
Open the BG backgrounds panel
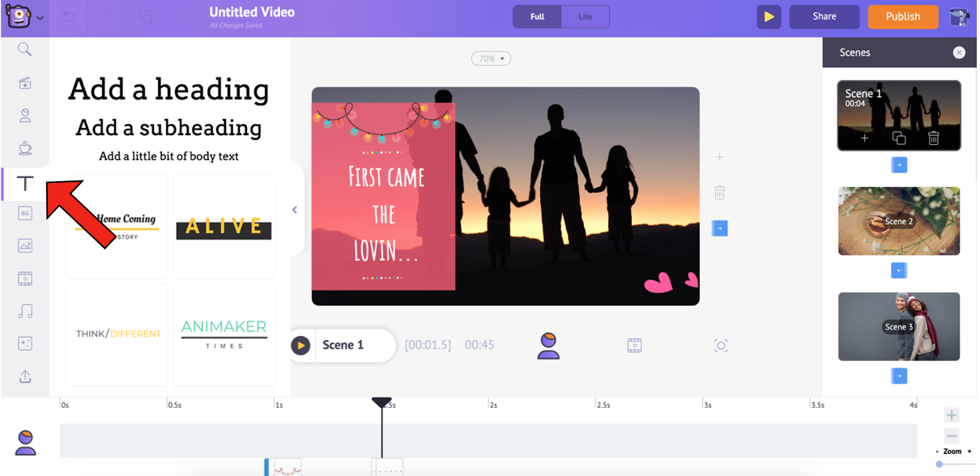click(25, 213)
